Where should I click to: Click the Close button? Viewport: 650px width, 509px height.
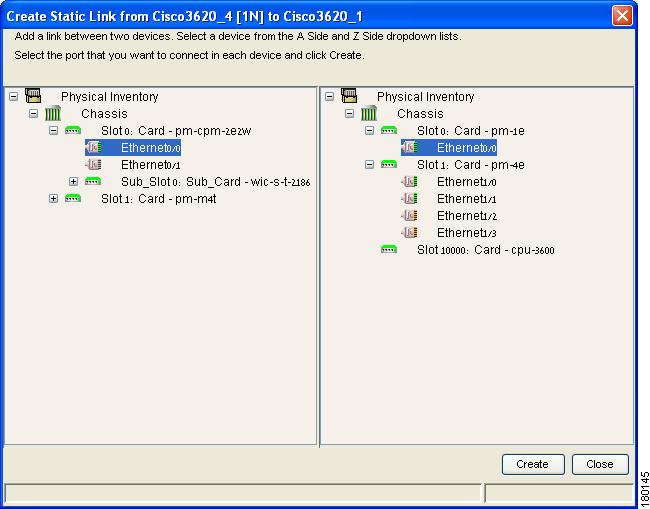[x=600, y=464]
